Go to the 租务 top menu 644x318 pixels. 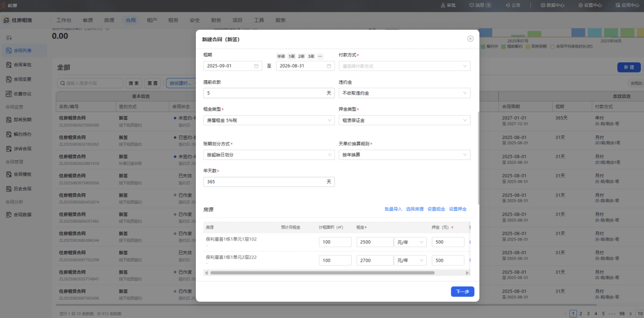pos(173,20)
